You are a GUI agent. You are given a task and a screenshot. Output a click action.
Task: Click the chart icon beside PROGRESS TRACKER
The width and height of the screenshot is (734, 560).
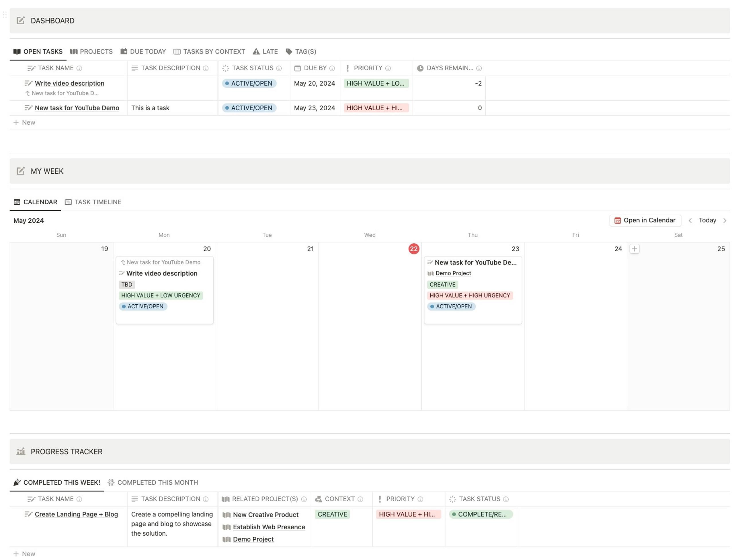[21, 452]
